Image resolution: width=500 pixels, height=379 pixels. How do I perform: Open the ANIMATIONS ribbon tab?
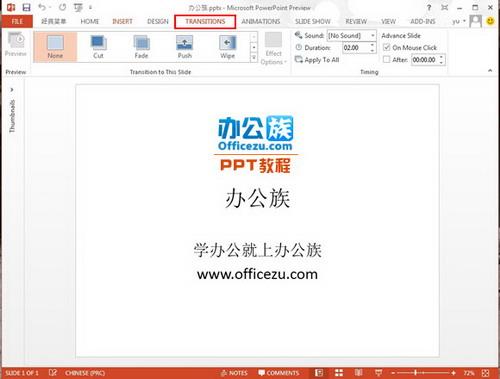tap(261, 21)
